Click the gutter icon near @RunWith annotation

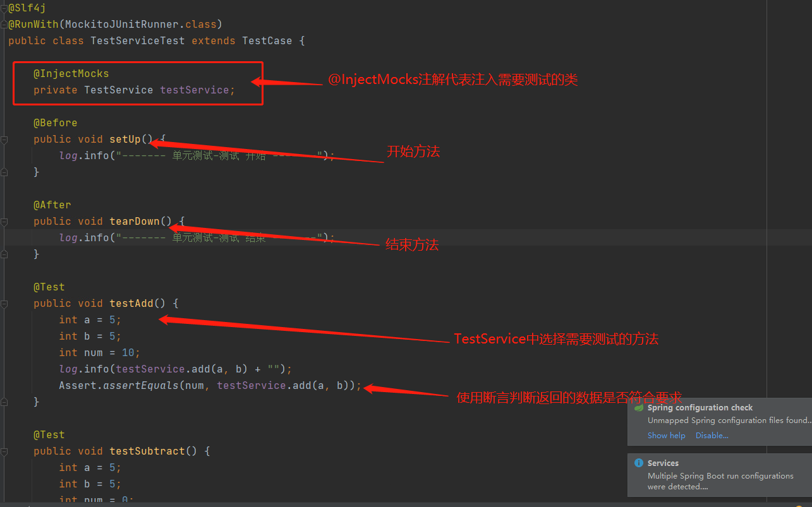(4, 24)
